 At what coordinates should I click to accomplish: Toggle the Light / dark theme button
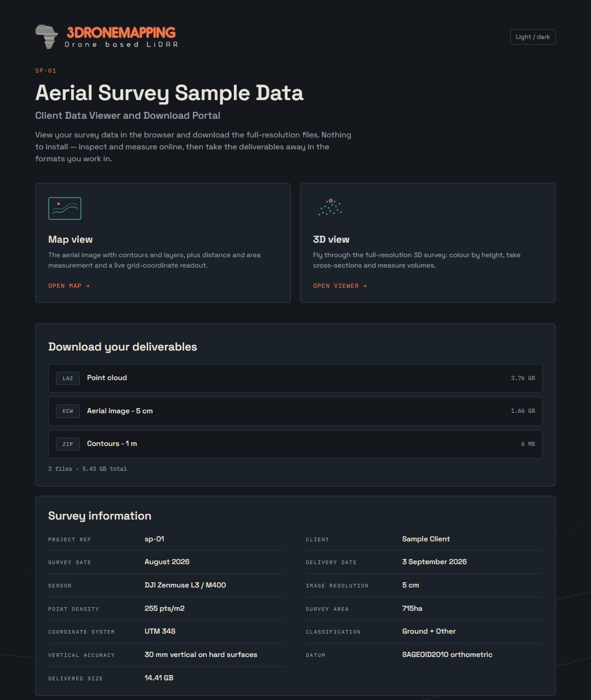point(532,37)
